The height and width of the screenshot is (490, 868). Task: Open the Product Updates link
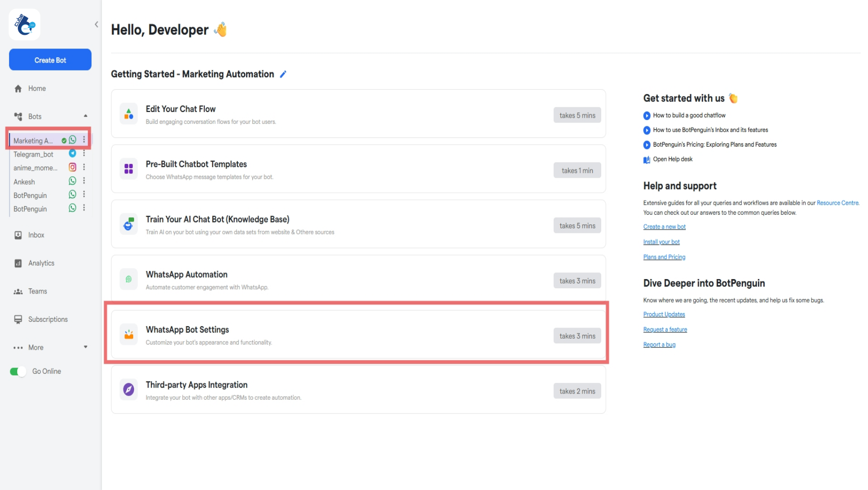click(x=664, y=315)
